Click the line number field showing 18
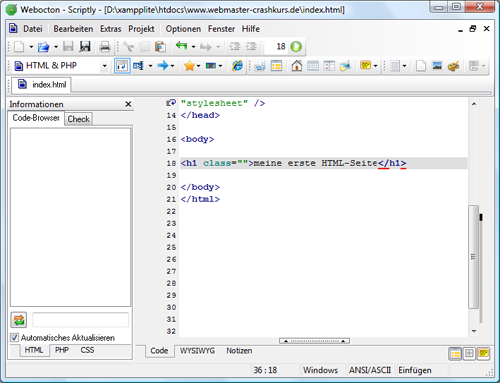Image resolution: width=500 pixels, height=383 pixels. (276, 47)
